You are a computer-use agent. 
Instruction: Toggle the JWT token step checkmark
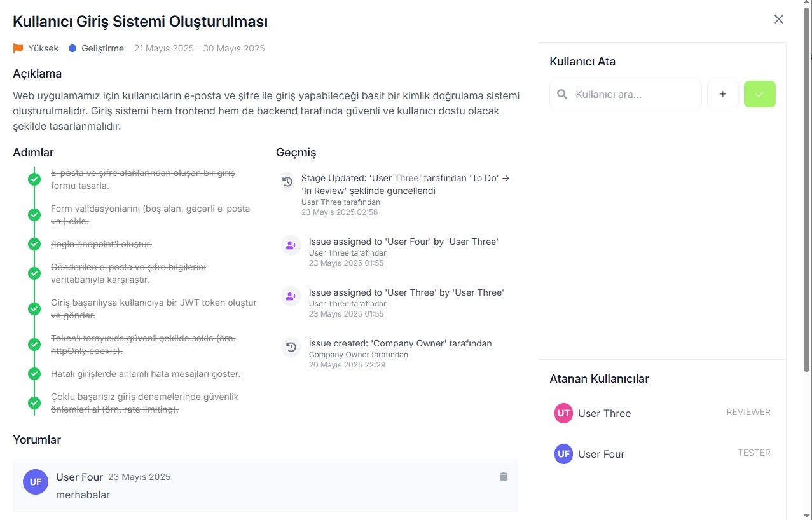34,309
